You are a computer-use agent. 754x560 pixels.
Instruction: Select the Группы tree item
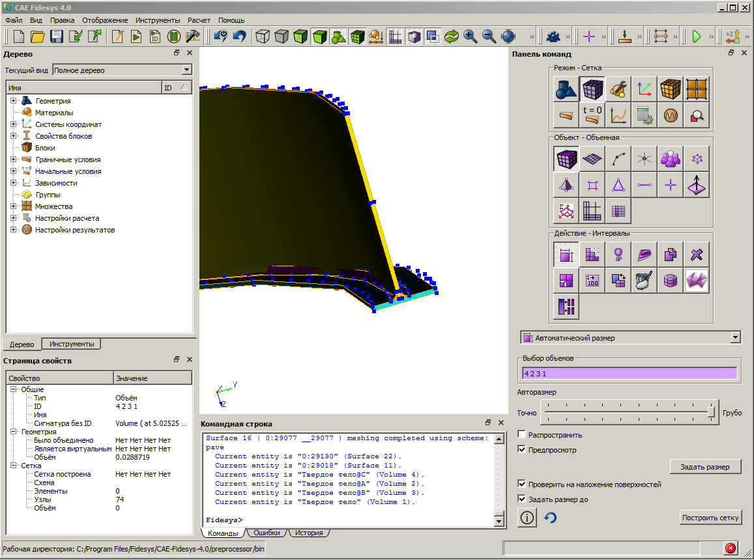48,195
